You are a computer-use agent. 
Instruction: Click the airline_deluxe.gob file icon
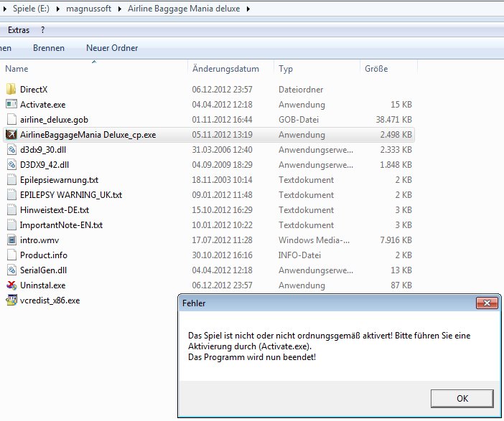(11, 120)
